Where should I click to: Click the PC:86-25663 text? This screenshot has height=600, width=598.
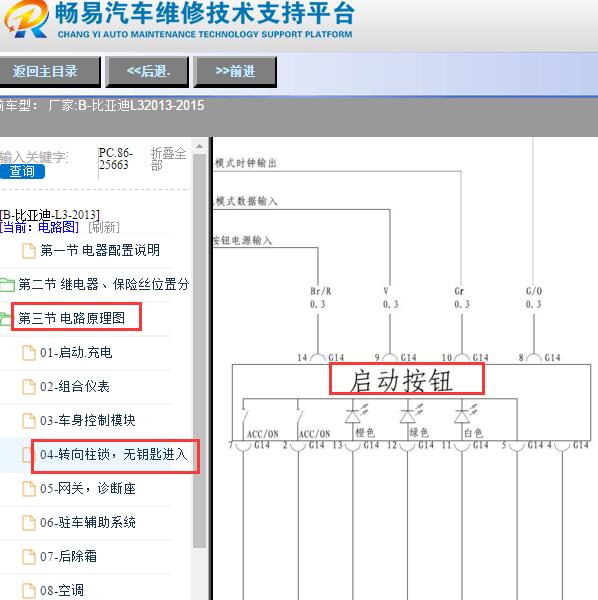(x=116, y=159)
